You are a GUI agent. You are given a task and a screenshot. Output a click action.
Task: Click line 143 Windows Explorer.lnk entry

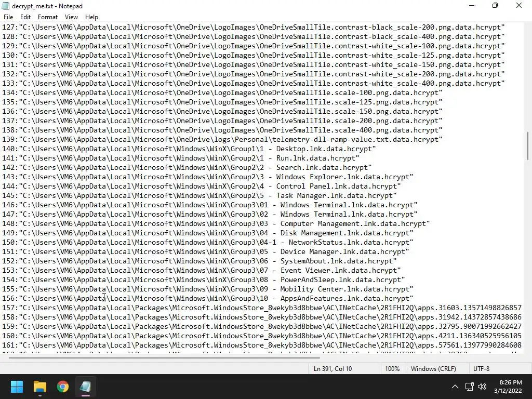pyautogui.click(x=208, y=177)
